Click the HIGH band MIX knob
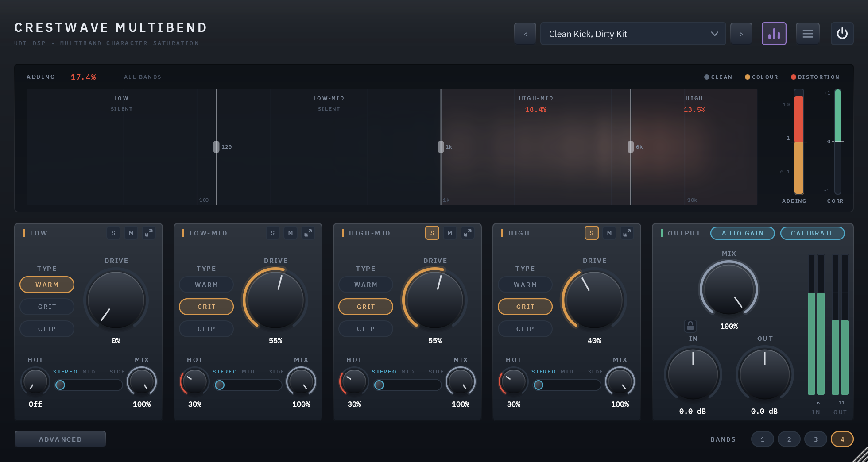 pos(620,381)
